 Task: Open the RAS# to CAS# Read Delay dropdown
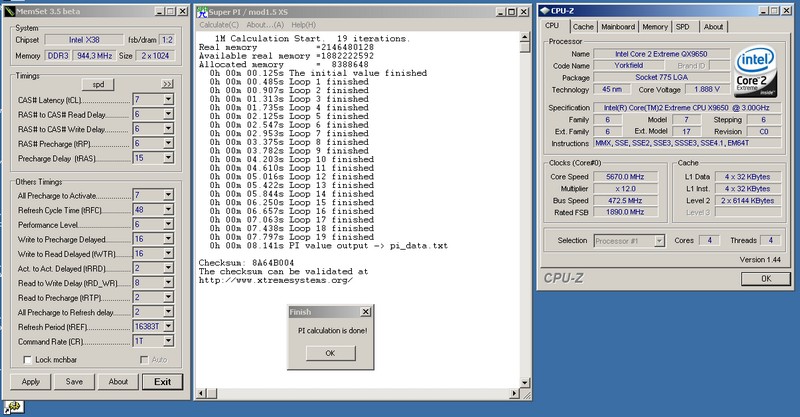pyautogui.click(x=168, y=114)
